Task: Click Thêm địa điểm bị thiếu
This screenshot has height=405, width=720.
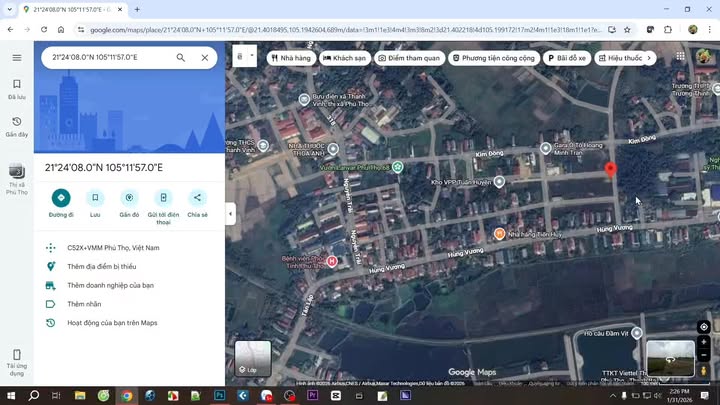Action: (x=101, y=266)
